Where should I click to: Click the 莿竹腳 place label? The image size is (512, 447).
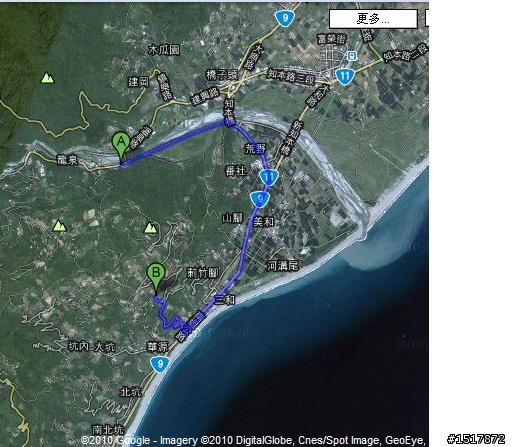click(203, 273)
